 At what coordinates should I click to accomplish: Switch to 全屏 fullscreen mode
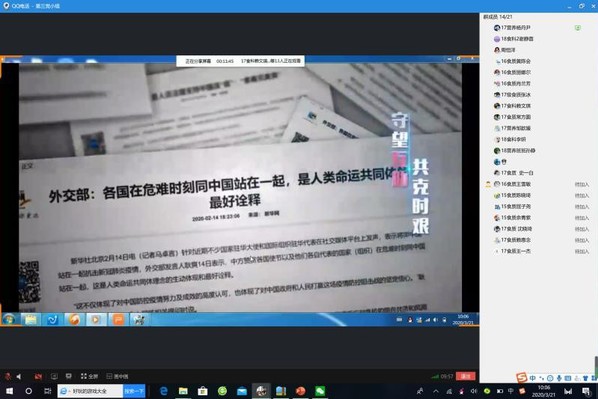point(89,376)
